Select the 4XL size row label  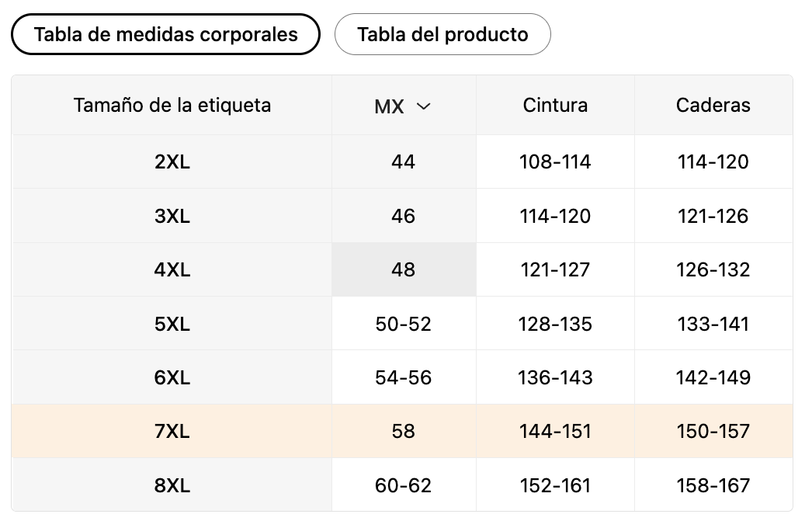click(x=172, y=270)
